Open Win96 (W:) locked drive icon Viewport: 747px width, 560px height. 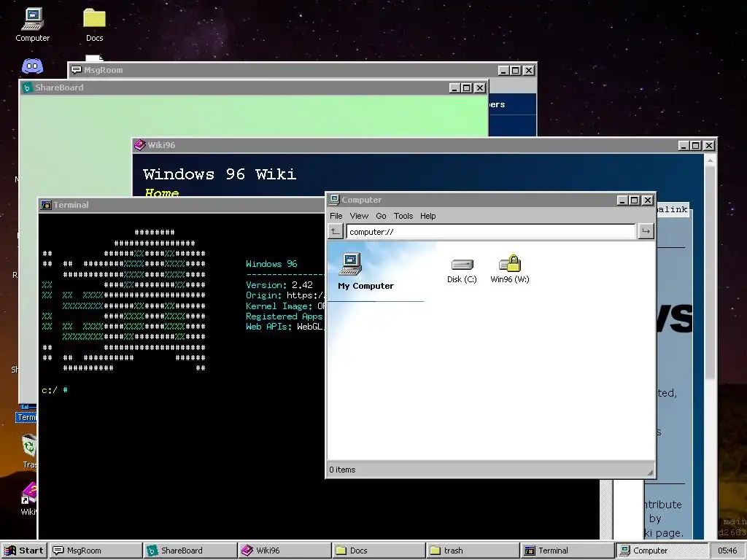coord(510,270)
